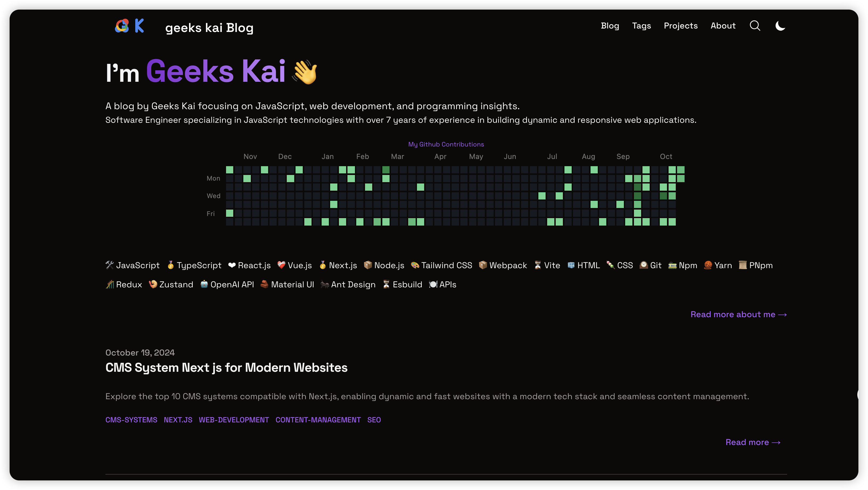Screen dimensions: 868x490
Task: Open the Tags nav item
Action: pos(641,26)
